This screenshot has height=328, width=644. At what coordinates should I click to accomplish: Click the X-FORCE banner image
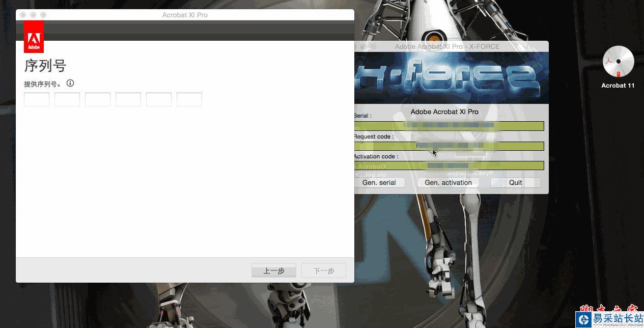pos(452,77)
